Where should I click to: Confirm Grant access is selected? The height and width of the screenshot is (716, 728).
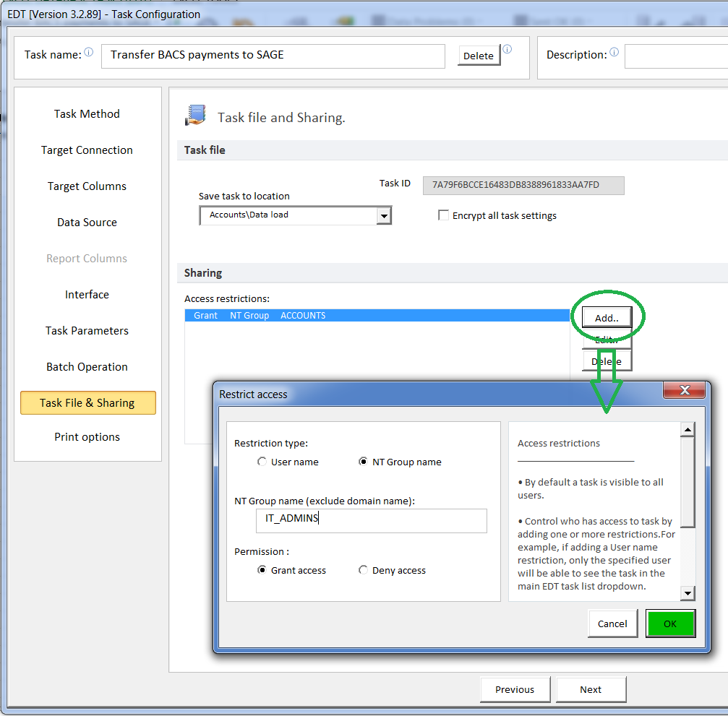262,570
